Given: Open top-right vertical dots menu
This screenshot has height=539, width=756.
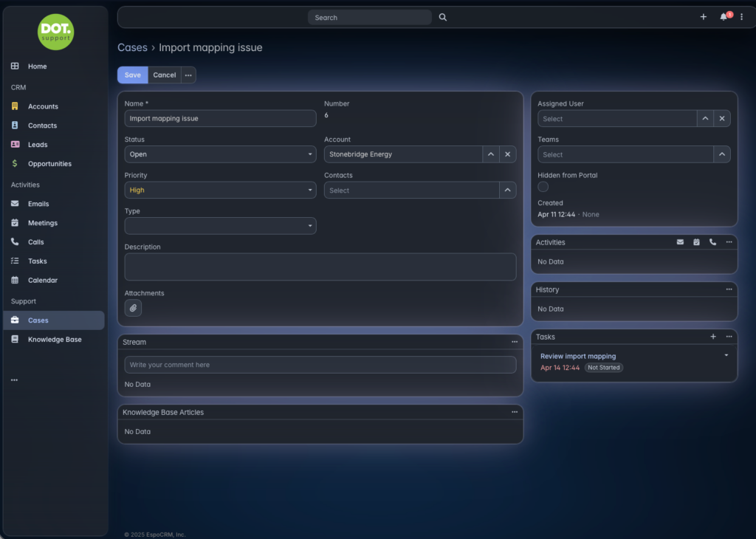Looking at the screenshot, I should (x=741, y=17).
